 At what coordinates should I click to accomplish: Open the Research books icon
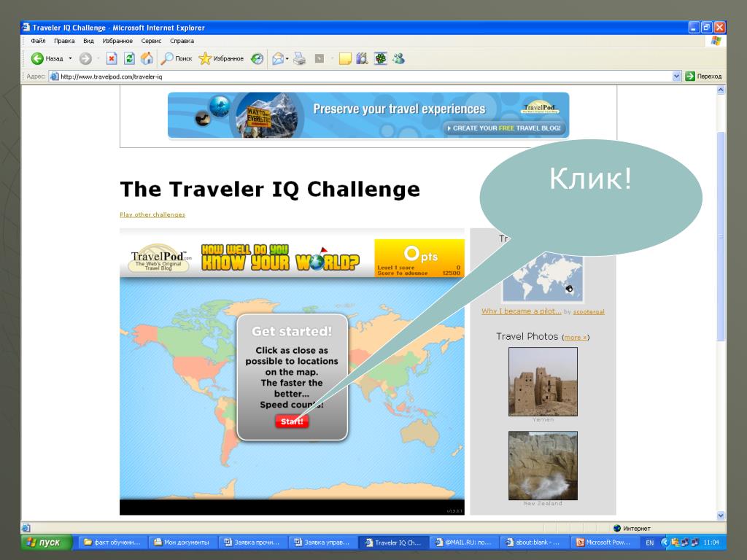click(362, 58)
